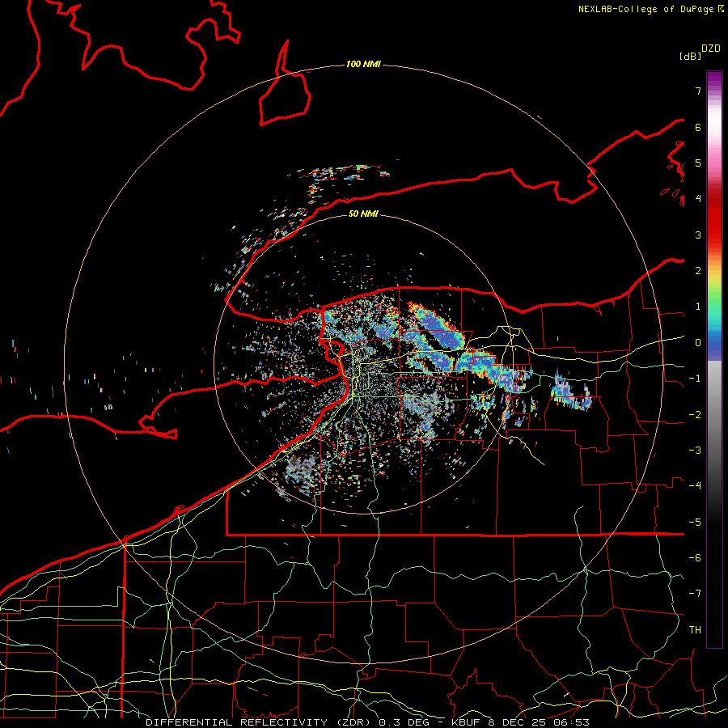
Task: Click the 3 value on the color scale
Action: click(x=698, y=235)
